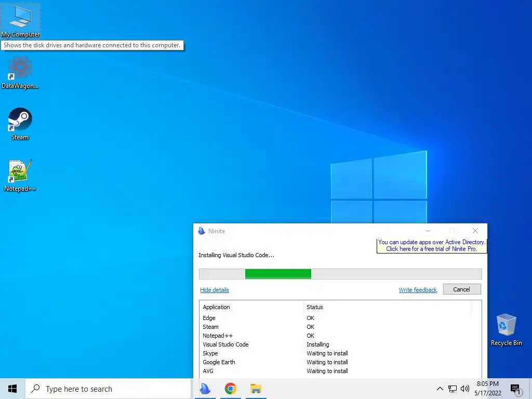Screen dimensions: 532x399
Task: Click the Installing status for Visual Studio Code
Action: tap(318, 344)
